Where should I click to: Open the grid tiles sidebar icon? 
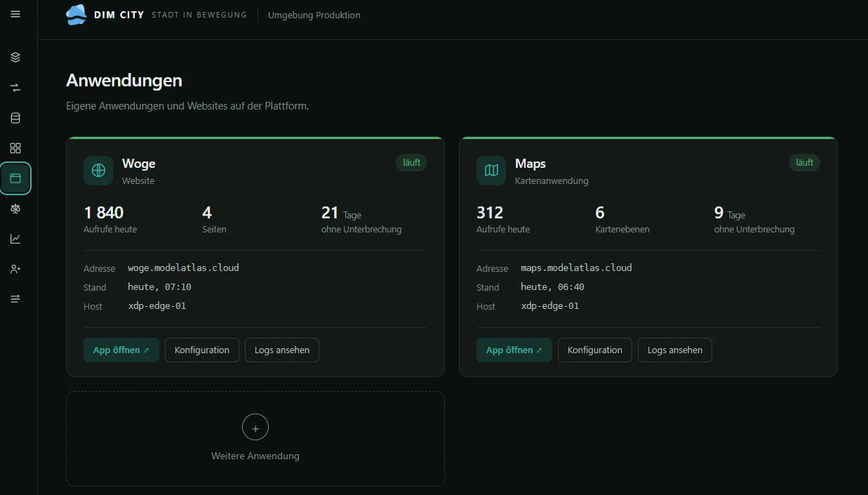click(x=15, y=148)
